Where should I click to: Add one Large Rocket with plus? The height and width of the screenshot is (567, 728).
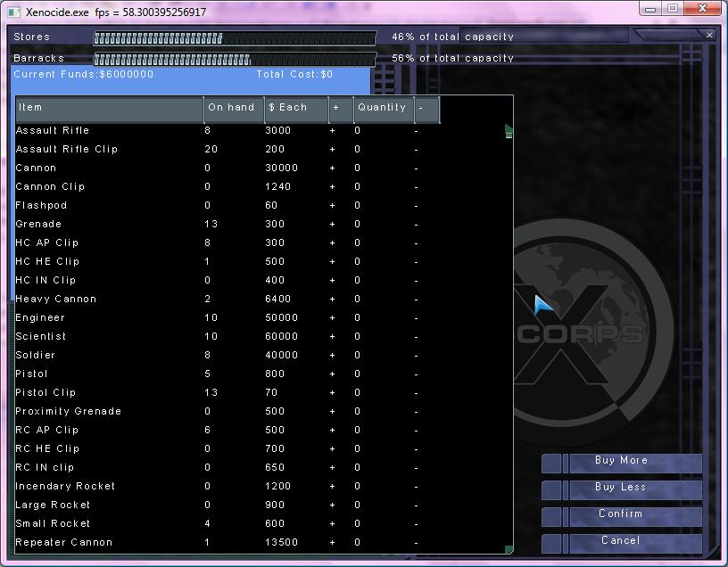point(333,505)
